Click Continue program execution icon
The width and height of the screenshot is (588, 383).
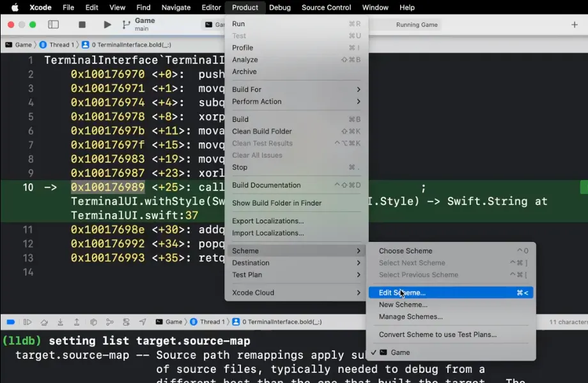tap(27, 322)
